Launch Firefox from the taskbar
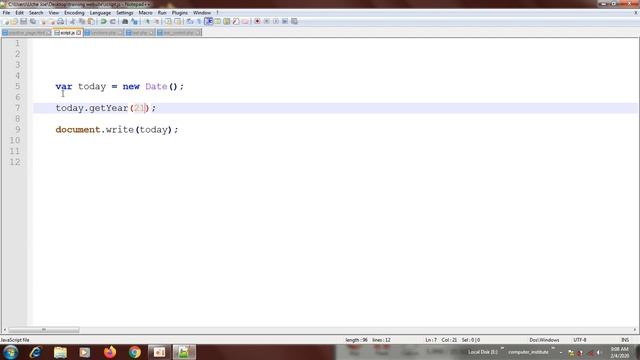Screen dimensions: 640x360 (x=110, y=352)
